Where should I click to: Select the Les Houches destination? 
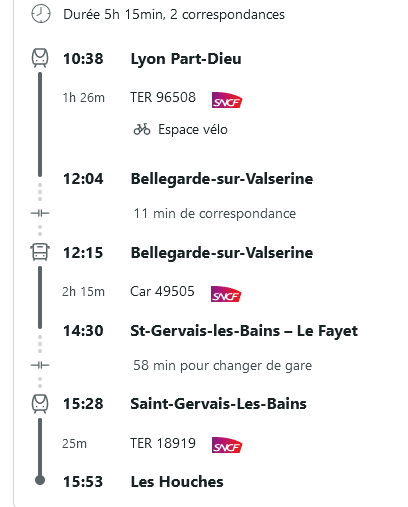point(177,482)
